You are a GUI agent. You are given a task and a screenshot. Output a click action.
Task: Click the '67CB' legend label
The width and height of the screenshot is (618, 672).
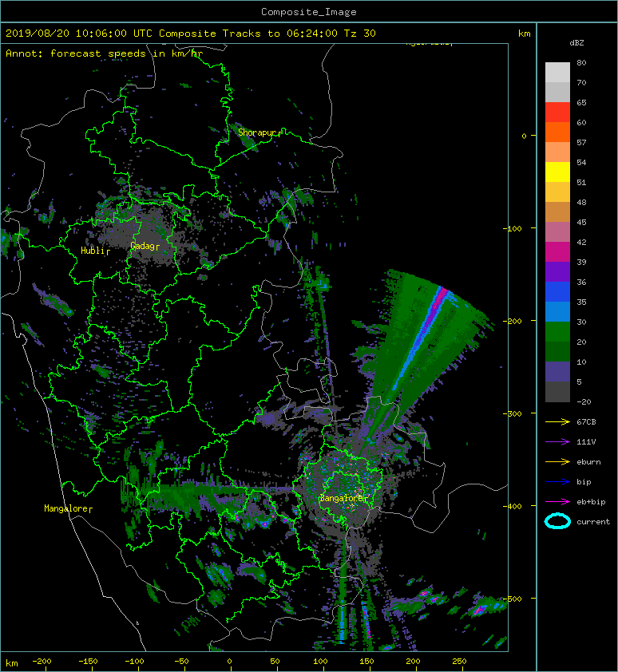(x=586, y=422)
